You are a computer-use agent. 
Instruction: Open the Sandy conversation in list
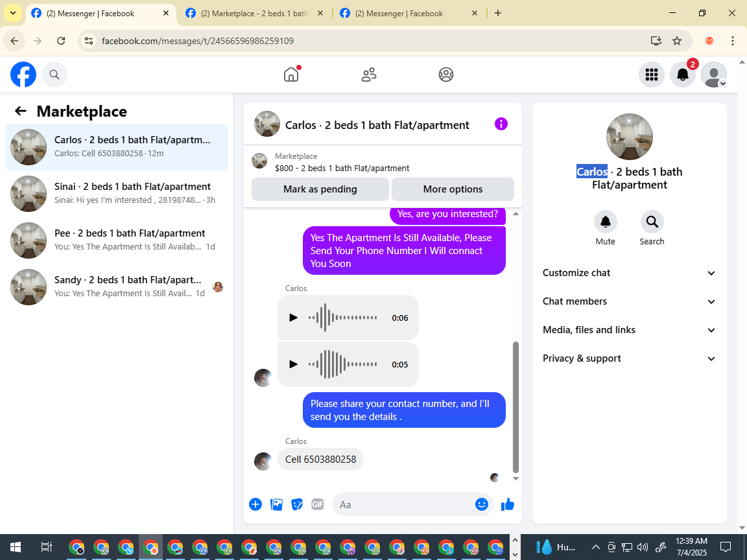117,286
